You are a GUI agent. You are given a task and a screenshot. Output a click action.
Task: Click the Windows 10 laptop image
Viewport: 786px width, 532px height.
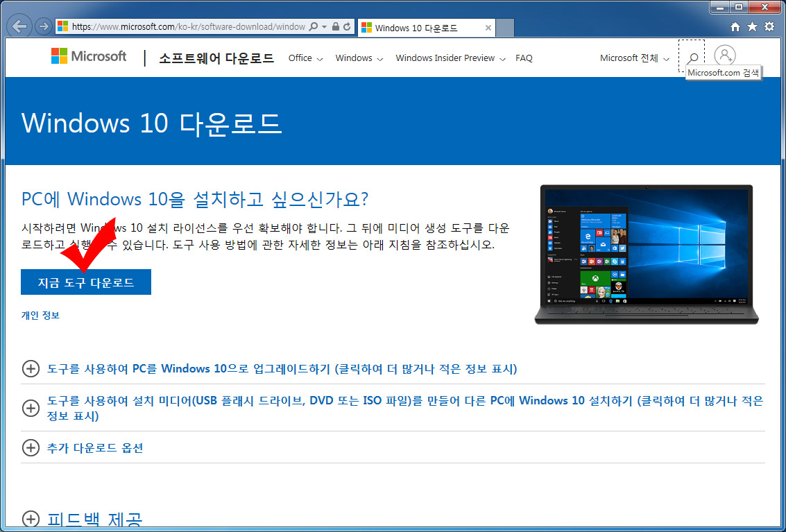pos(647,255)
